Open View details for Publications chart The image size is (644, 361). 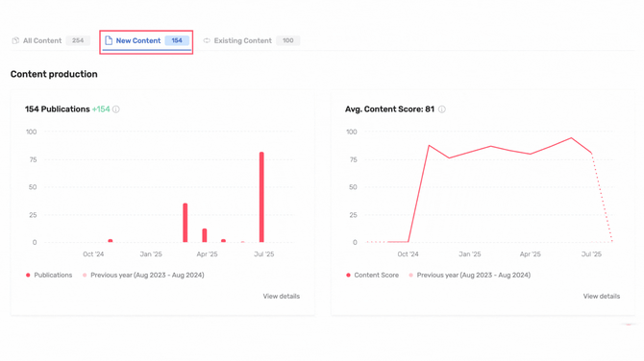tap(282, 296)
